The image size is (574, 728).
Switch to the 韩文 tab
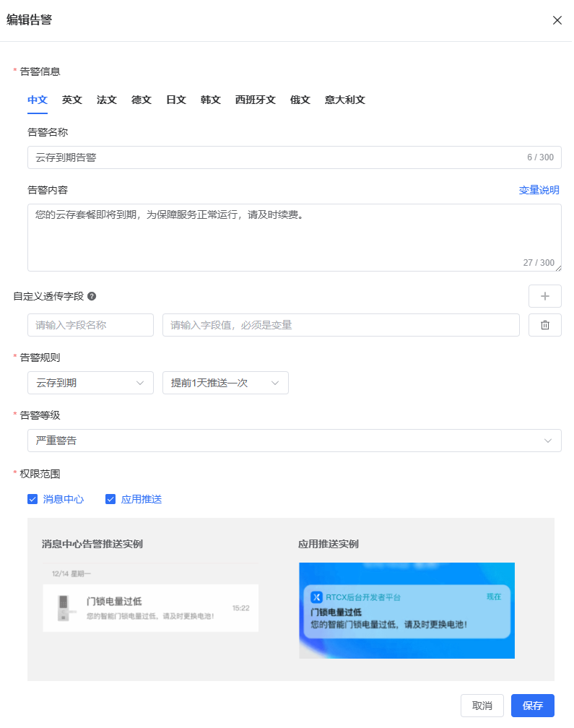(211, 100)
